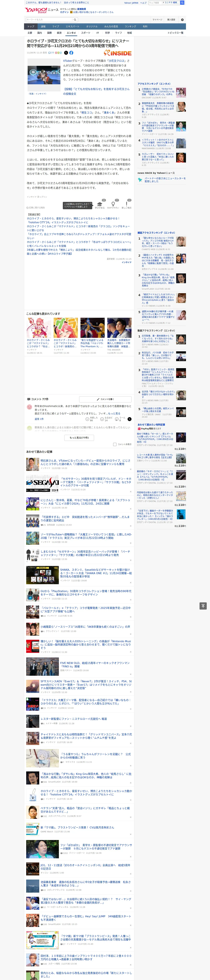Click the search magnifier button beside keyword field
This screenshot has width=210, height=980.
click(x=75, y=19)
